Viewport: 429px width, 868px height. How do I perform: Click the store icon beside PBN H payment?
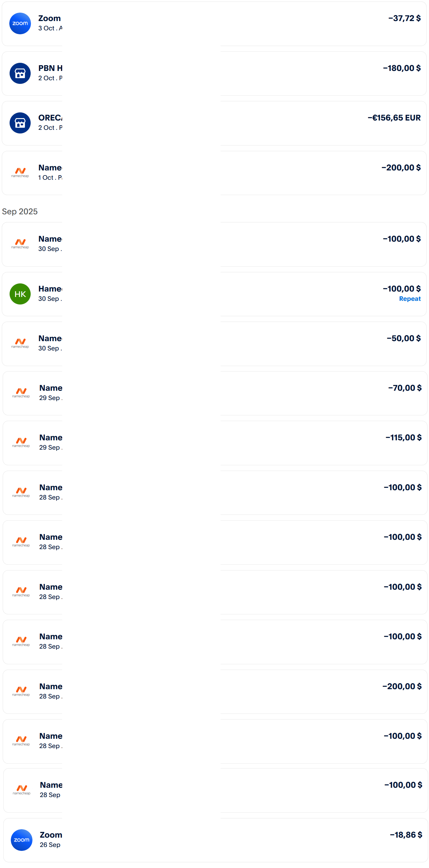(20, 73)
